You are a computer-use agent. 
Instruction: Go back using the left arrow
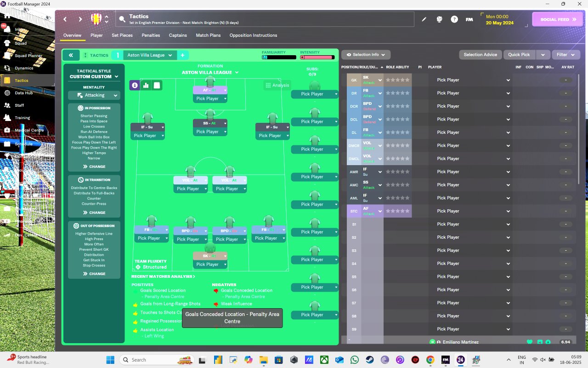(x=65, y=19)
